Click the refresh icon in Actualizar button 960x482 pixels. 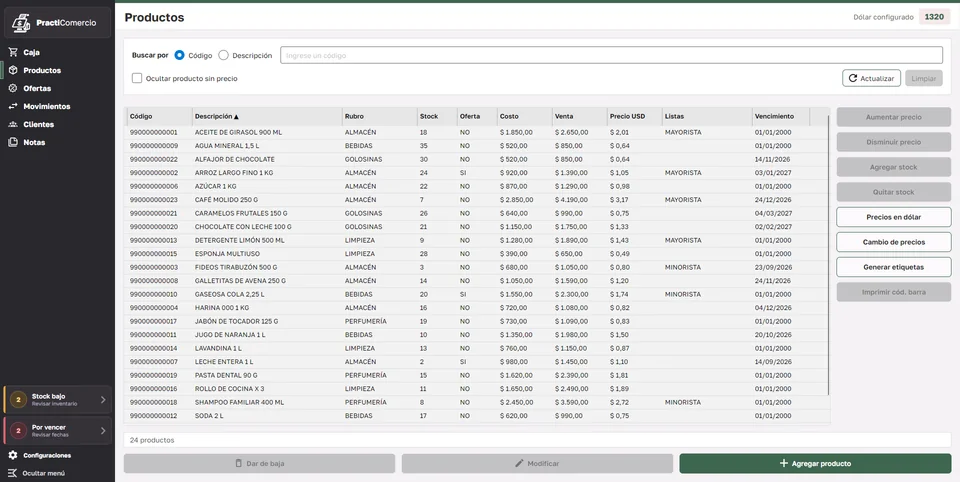click(853, 78)
